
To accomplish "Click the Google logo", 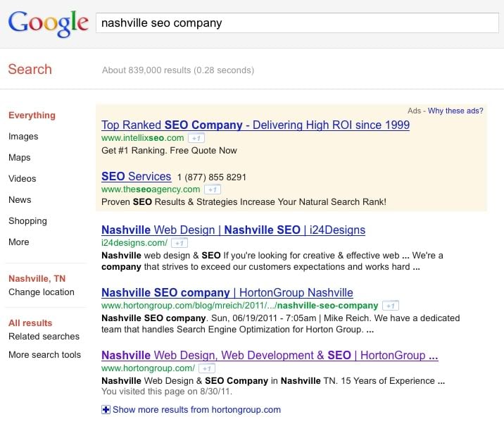I will tap(48, 23).
